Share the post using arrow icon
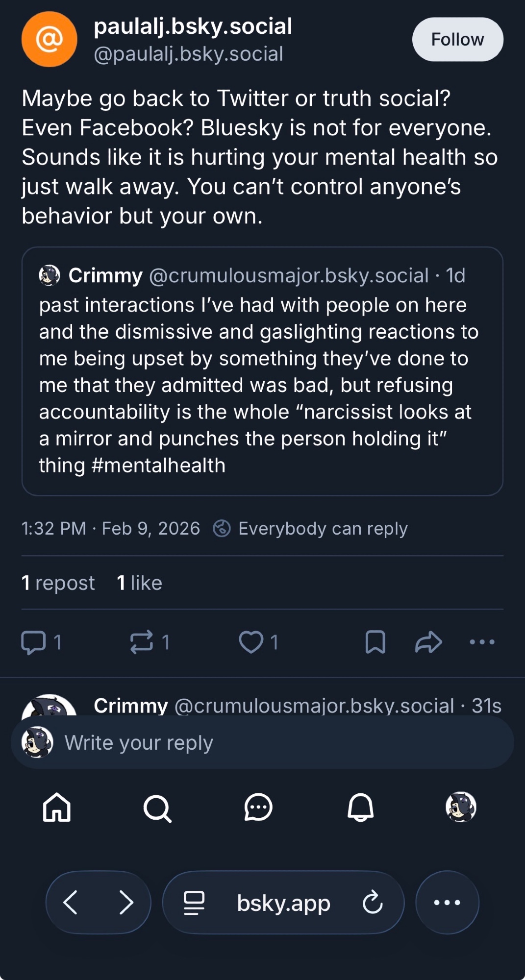The height and width of the screenshot is (980, 525). (428, 642)
